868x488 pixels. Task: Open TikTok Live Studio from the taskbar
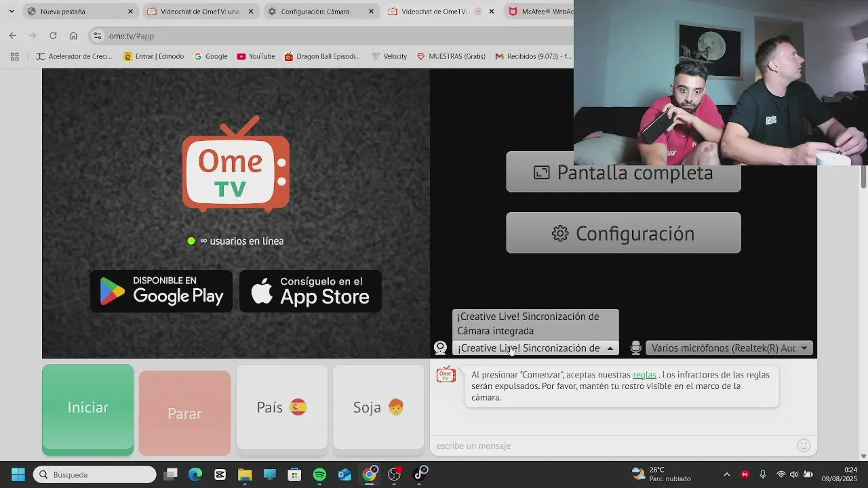pyautogui.click(x=420, y=473)
